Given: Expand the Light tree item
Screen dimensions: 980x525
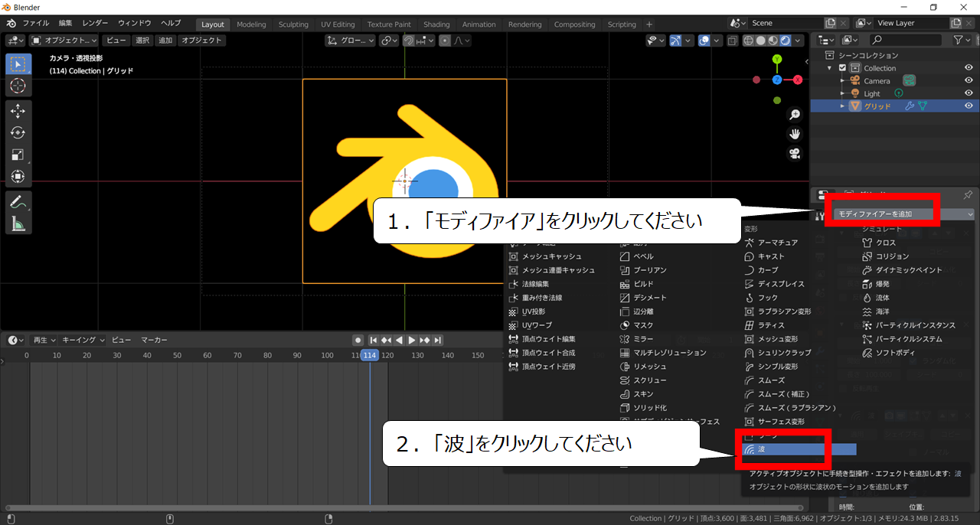Looking at the screenshot, I should click(843, 93).
